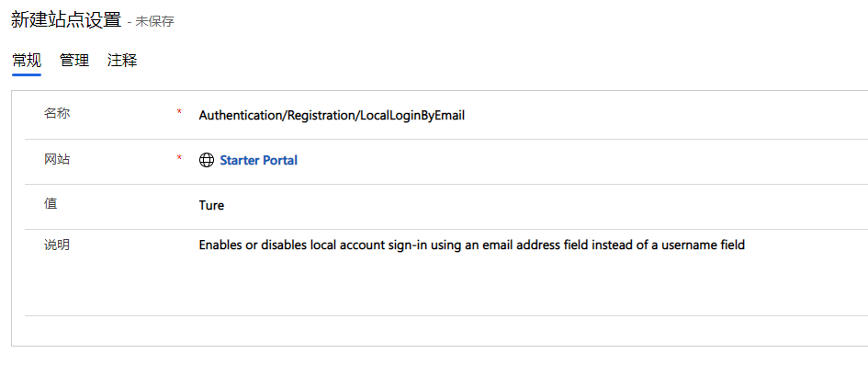The image size is (868, 376).
Task: Click the 网站 lookup field blank area
Action: tap(581, 161)
